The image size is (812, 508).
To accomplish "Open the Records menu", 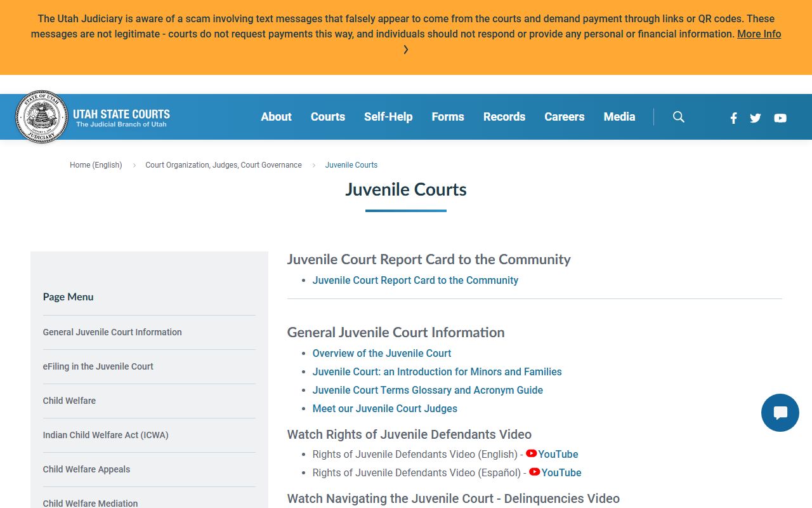I will click(504, 117).
